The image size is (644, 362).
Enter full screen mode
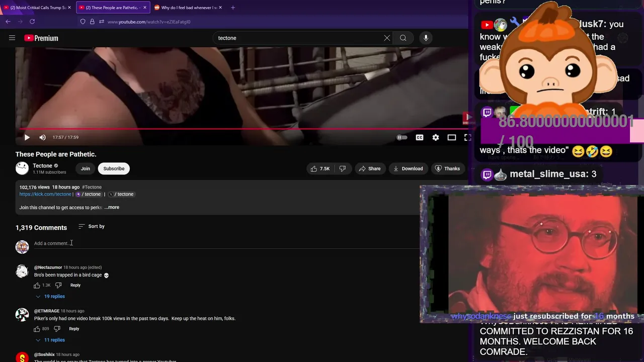point(467,137)
